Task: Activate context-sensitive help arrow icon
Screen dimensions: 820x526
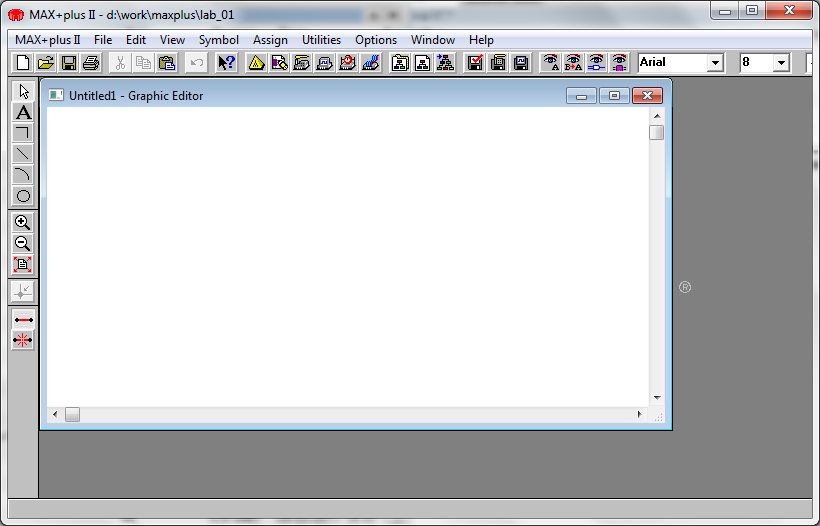Action: click(x=226, y=63)
